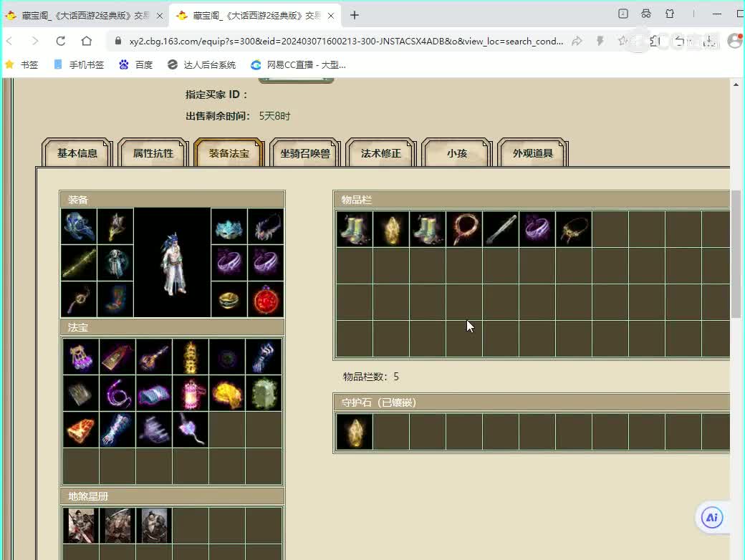The image size is (745, 560).
Task: Go to browser home page
Action: (x=87, y=42)
